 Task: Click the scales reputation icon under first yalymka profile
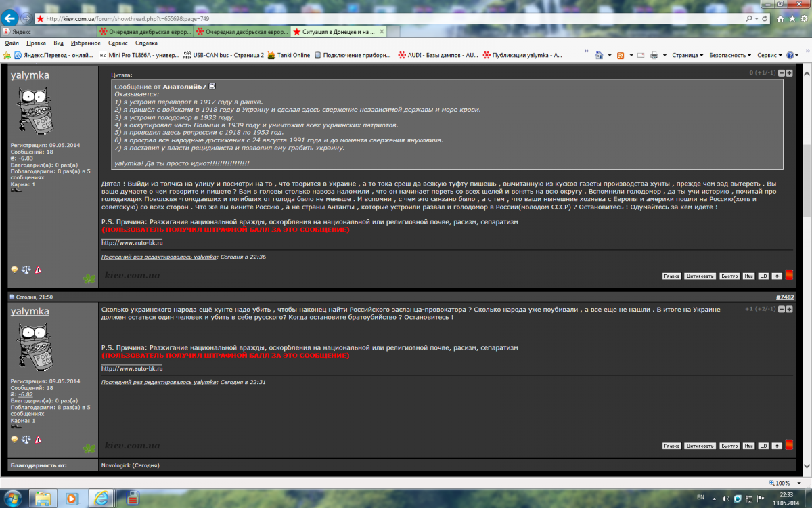tap(26, 270)
